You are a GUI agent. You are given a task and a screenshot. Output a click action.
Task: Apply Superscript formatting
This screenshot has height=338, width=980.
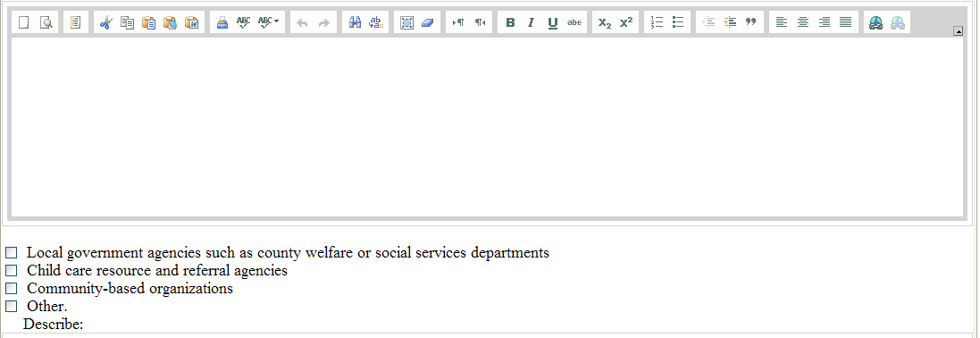tap(625, 22)
